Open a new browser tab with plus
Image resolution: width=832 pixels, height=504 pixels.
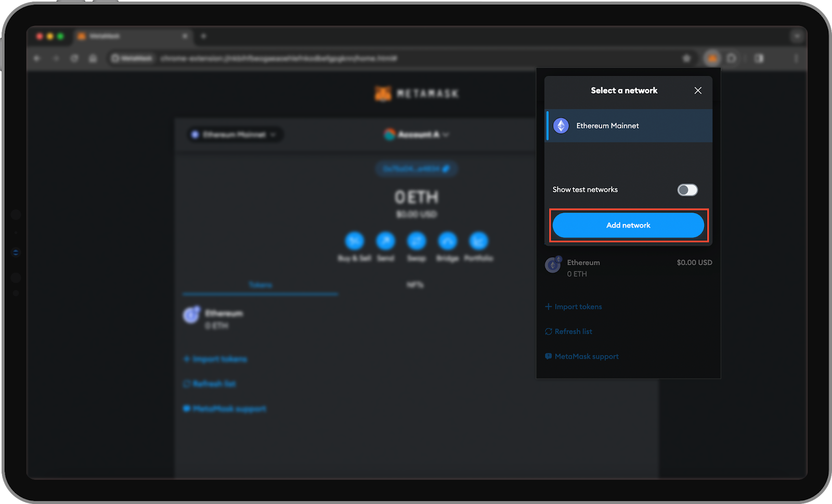[203, 36]
